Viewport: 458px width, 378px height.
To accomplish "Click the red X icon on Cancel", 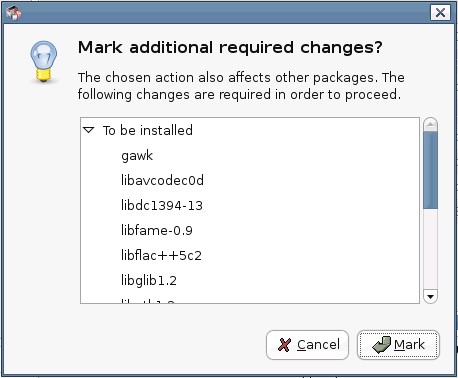I will [x=284, y=345].
